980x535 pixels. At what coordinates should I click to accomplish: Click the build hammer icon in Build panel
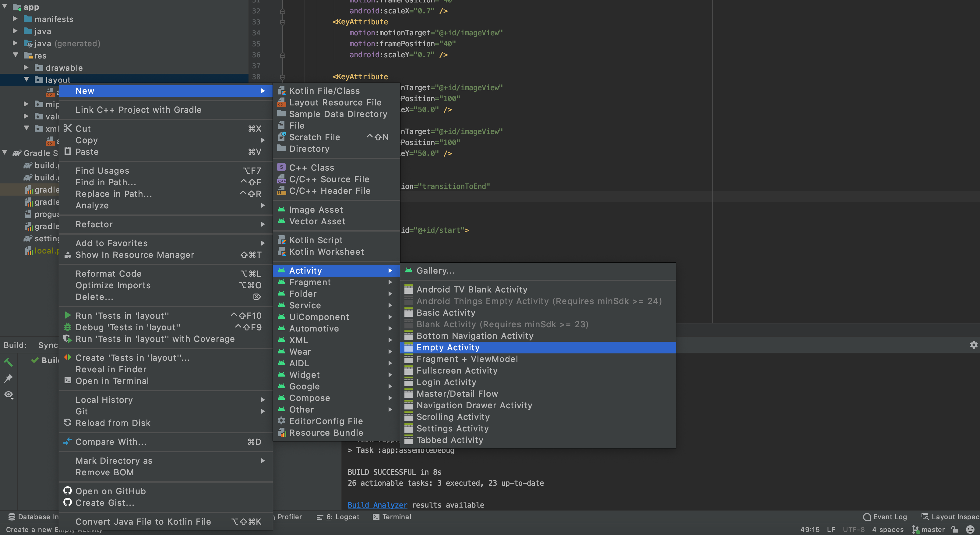(8, 362)
